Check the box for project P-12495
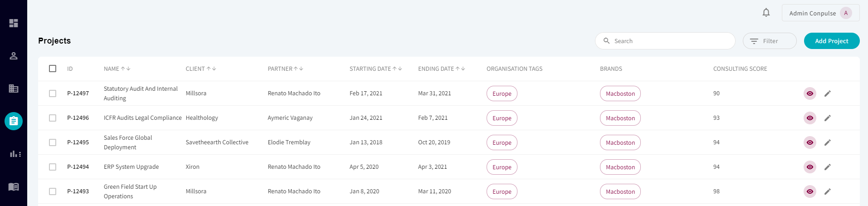This screenshot has height=206, width=868. click(53, 142)
